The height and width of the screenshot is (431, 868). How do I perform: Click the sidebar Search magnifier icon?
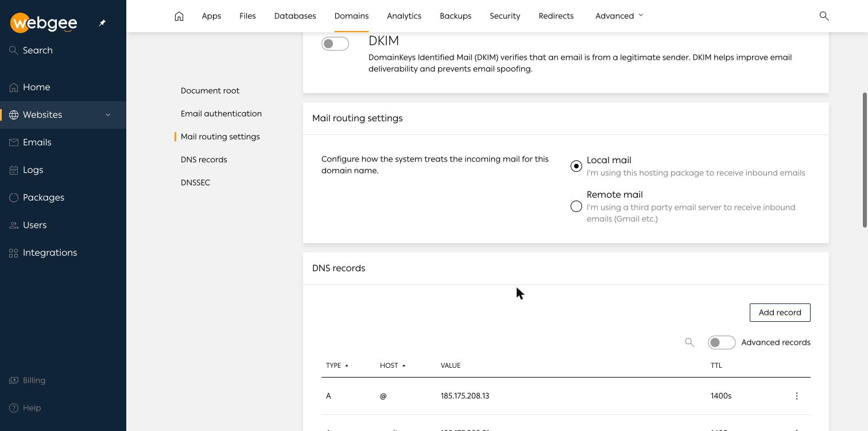14,51
